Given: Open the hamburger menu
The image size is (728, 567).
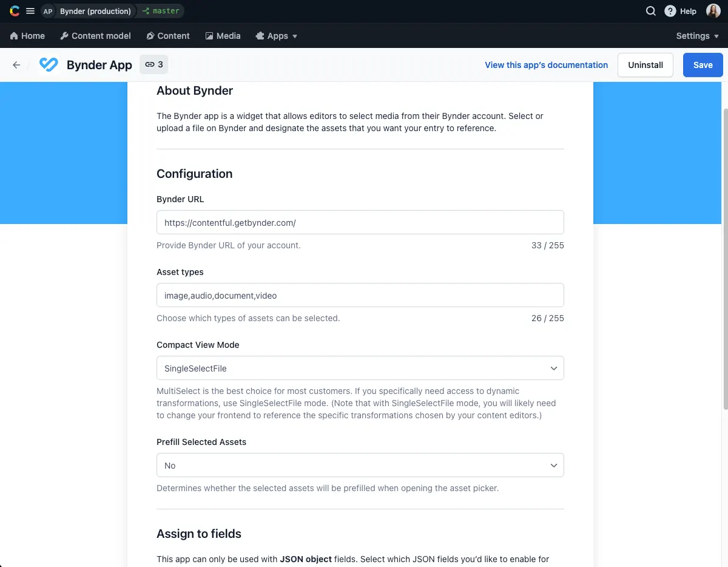Looking at the screenshot, I should [x=30, y=11].
